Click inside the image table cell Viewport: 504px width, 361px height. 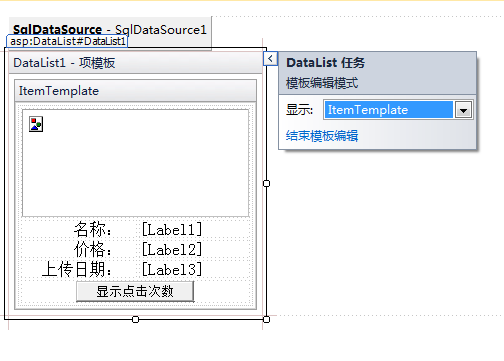coord(135,163)
